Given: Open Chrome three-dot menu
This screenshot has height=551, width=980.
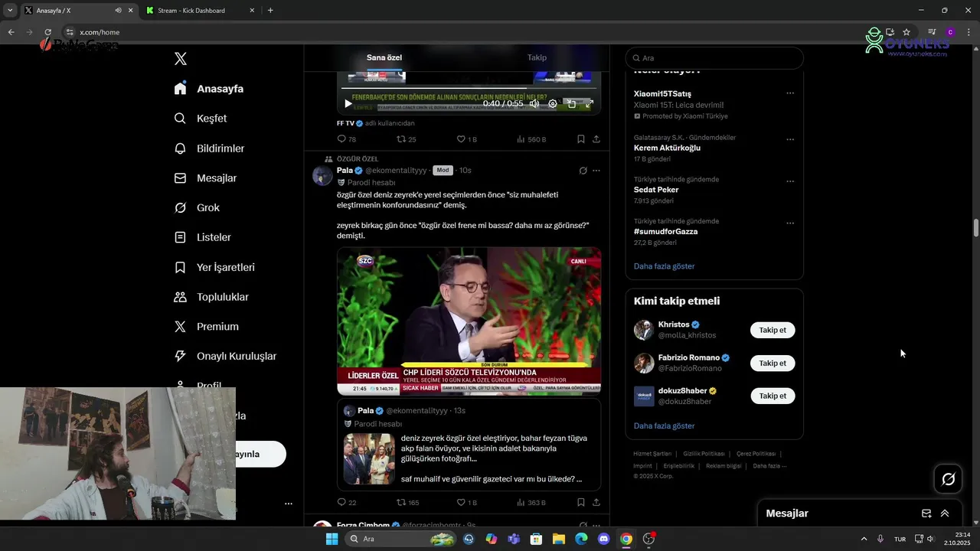Looking at the screenshot, I should (x=969, y=32).
